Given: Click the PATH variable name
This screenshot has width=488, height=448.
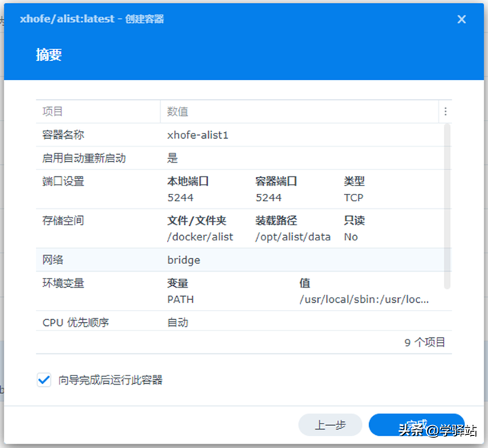Looking at the screenshot, I should pos(181,299).
